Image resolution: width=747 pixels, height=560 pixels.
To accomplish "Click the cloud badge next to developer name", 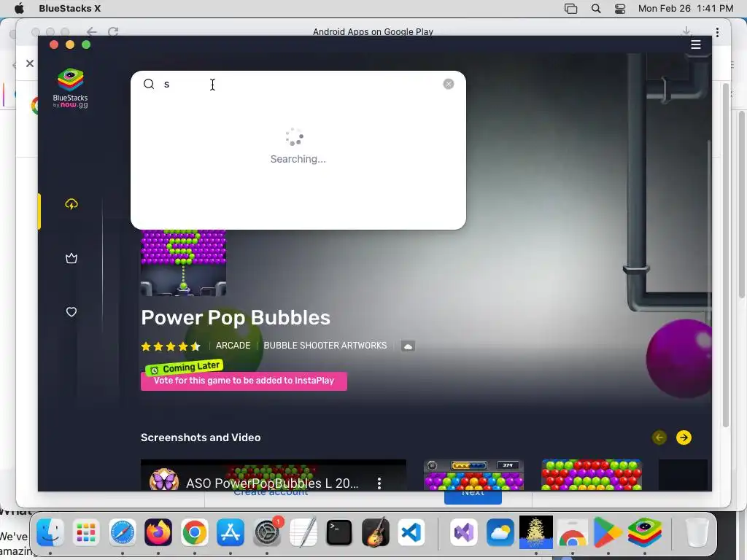I will (408, 346).
